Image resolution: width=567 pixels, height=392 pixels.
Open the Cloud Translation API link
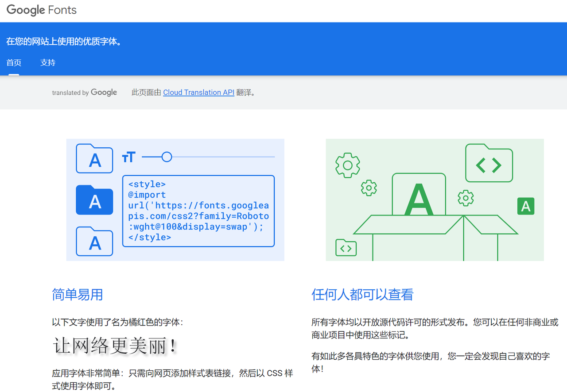click(198, 92)
